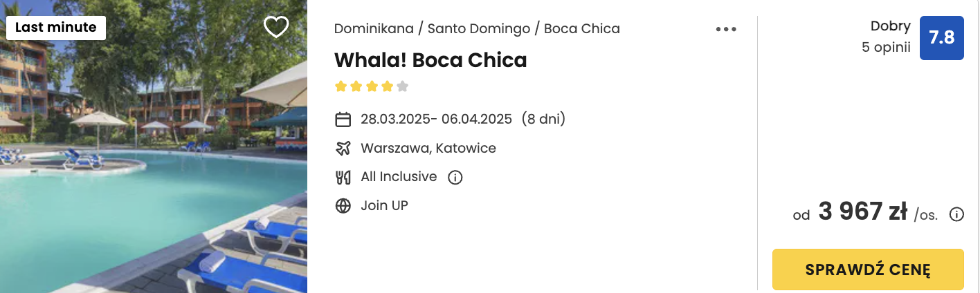The width and height of the screenshot is (980, 293).
Task: Click the blue 7.8 score badge
Action: [941, 38]
